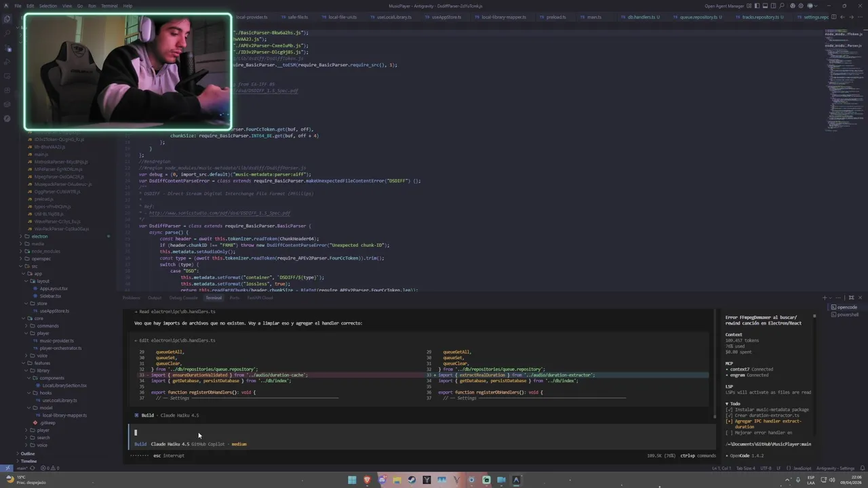Switch to the local-library-mapper.ts editor tab

click(x=502, y=17)
